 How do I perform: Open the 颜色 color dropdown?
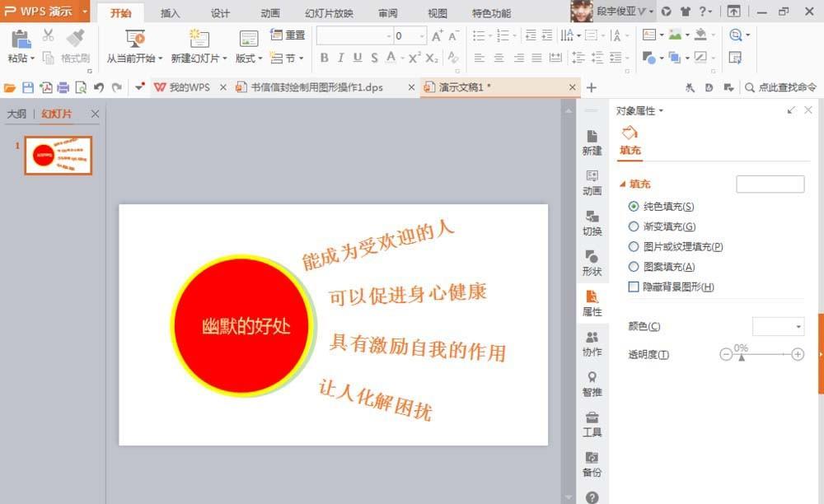pos(778,326)
